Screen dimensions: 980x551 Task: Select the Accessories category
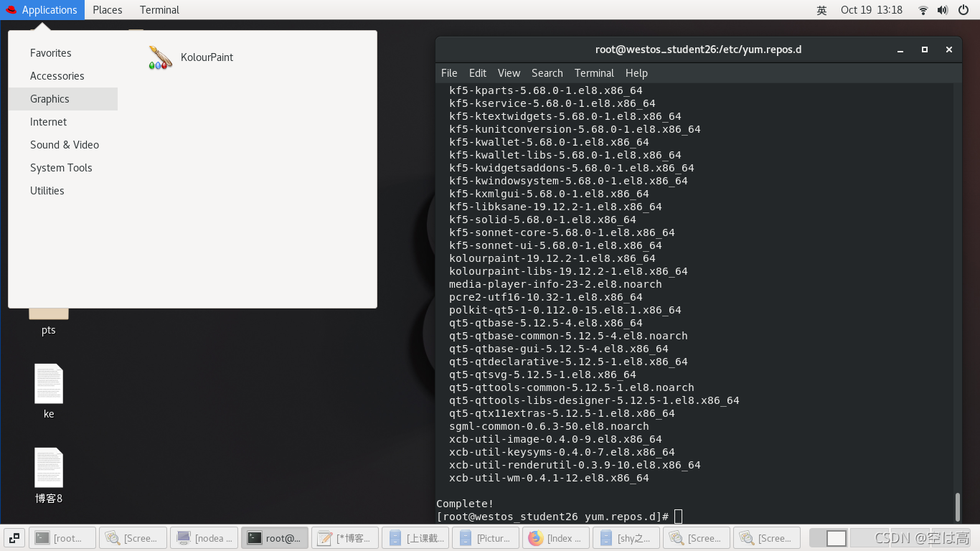pyautogui.click(x=63, y=76)
